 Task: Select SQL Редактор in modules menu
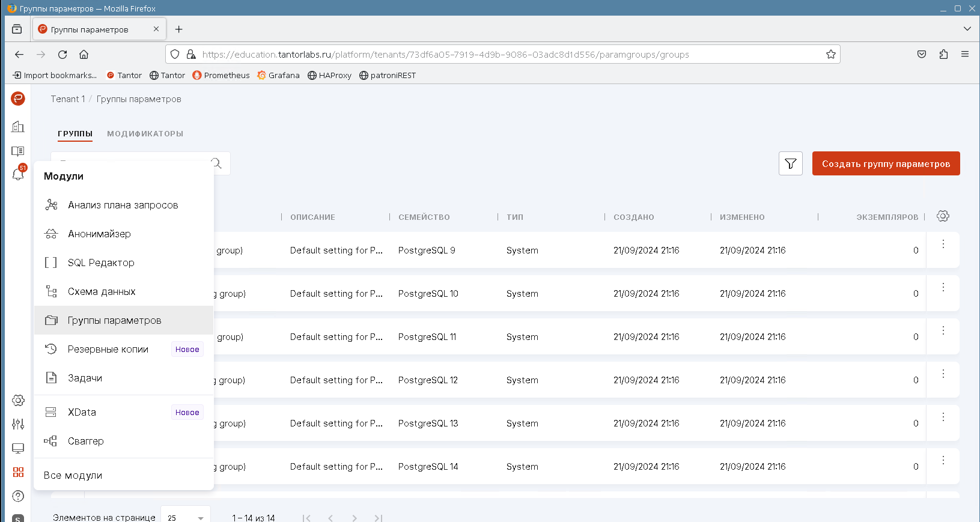pos(101,263)
